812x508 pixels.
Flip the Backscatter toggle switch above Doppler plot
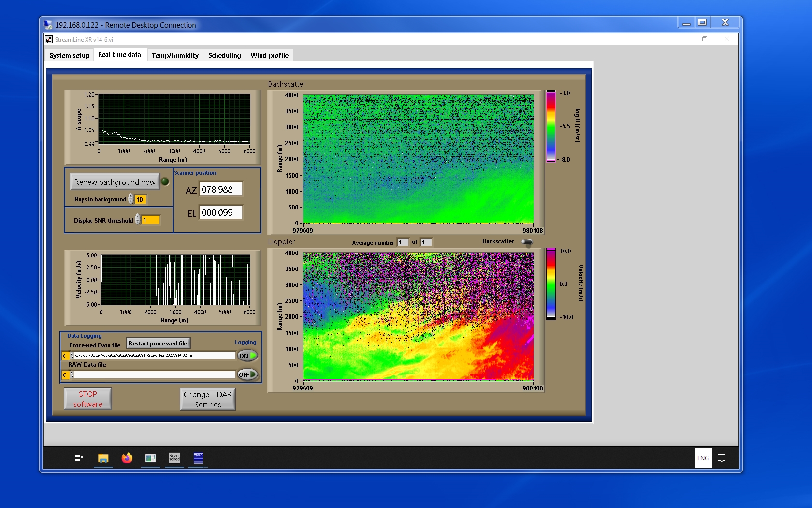tap(526, 242)
